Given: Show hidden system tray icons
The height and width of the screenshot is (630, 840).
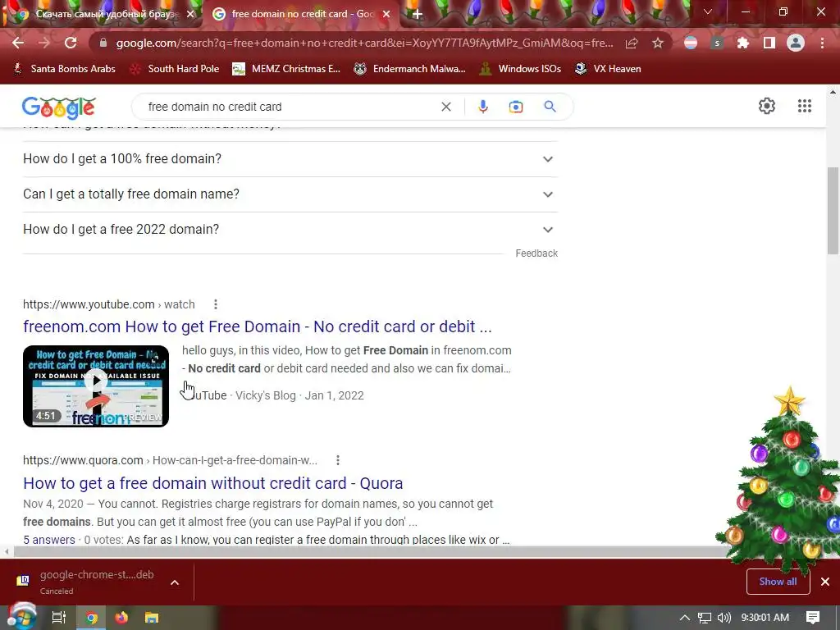Looking at the screenshot, I should point(685,618).
